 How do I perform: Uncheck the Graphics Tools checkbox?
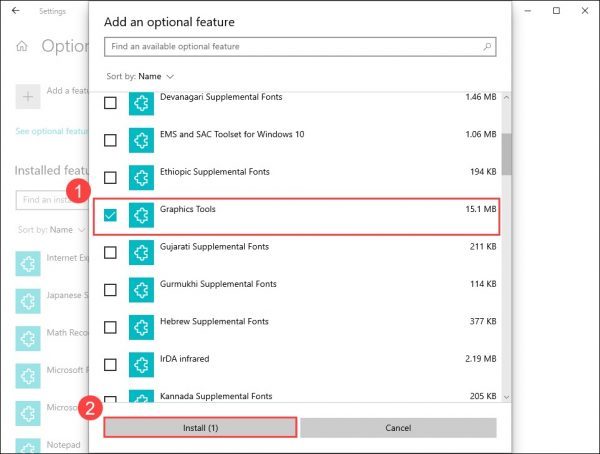110,215
